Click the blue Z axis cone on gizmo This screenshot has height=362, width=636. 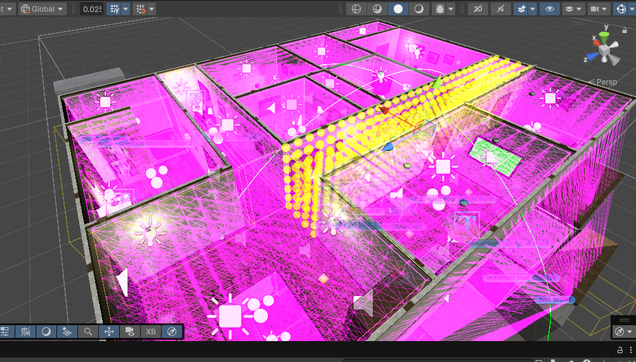[592, 57]
